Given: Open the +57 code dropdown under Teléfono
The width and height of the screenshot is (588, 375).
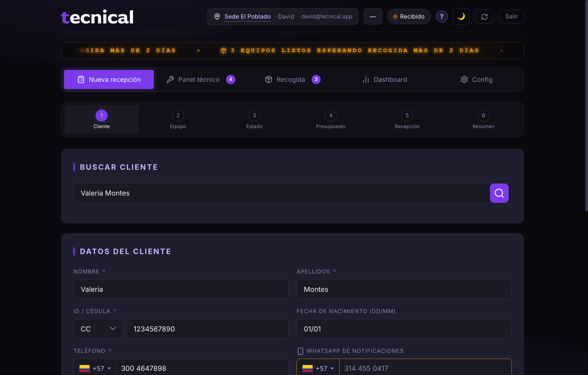Looking at the screenshot, I should [94, 368].
